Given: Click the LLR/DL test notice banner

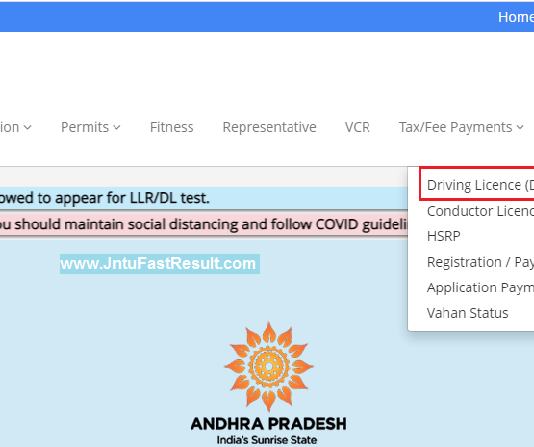Looking at the screenshot, I should click(x=204, y=198).
